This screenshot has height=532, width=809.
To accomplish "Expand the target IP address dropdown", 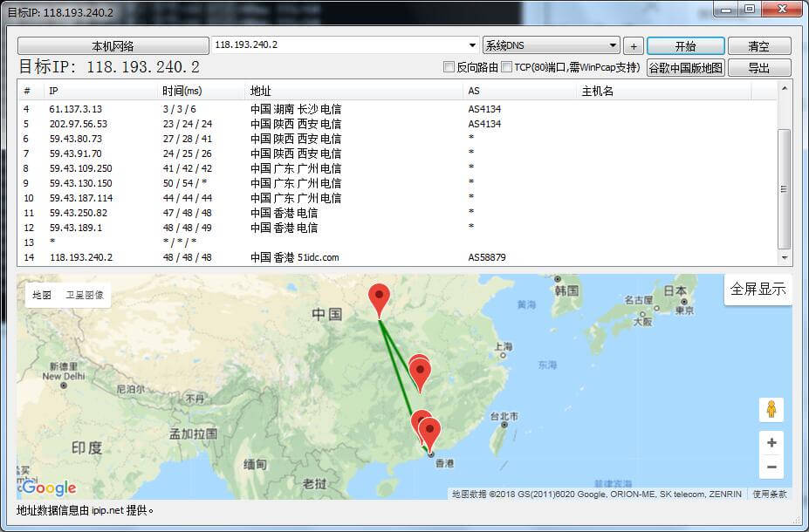I will click(x=473, y=45).
